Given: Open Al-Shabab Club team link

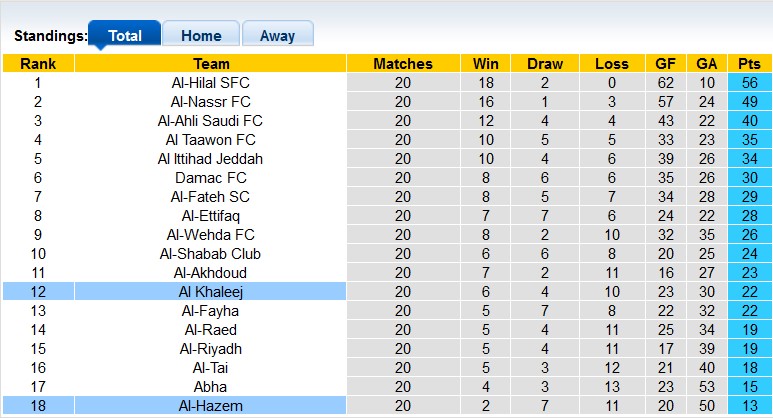Looking at the screenshot, I should [211, 254].
